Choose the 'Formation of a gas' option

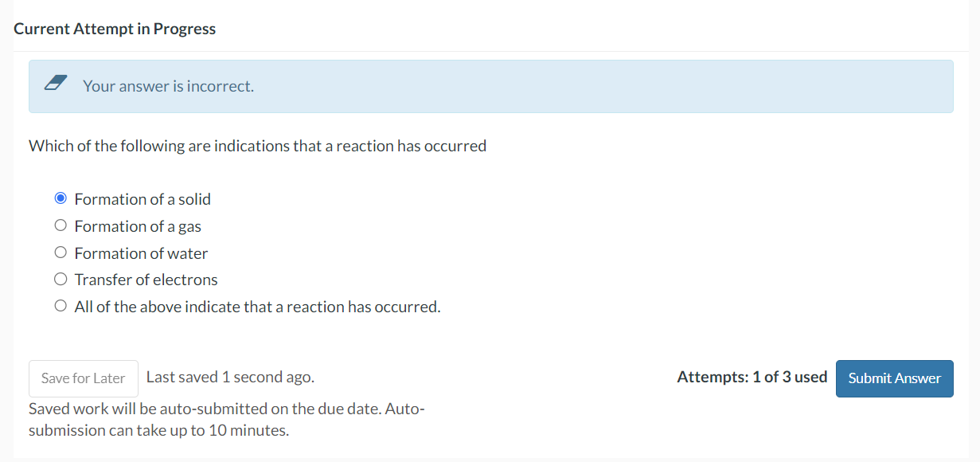[60, 225]
